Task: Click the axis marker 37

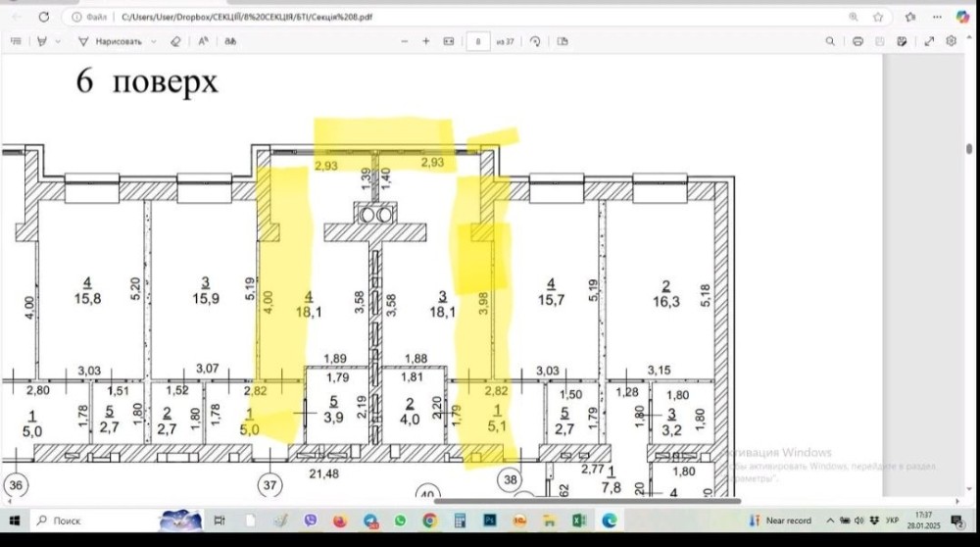Action: point(270,484)
